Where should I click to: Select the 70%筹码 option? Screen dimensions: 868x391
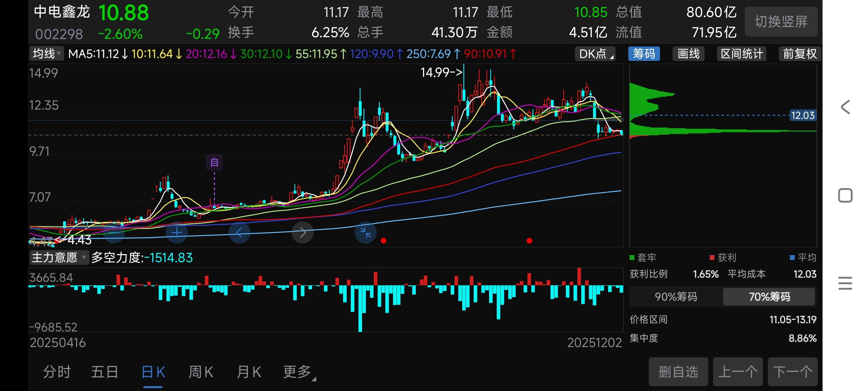pyautogui.click(x=769, y=296)
